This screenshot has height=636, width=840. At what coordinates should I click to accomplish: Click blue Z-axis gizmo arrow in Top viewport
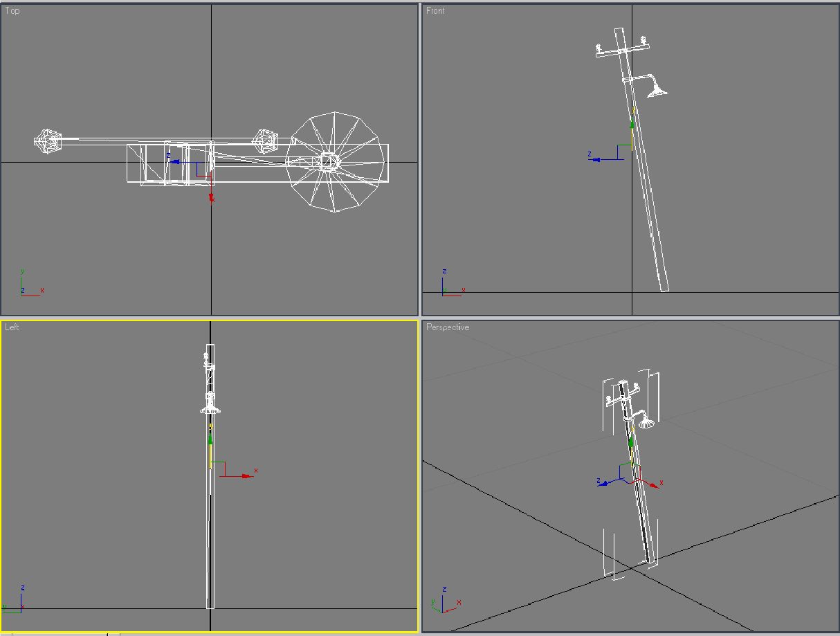click(175, 162)
